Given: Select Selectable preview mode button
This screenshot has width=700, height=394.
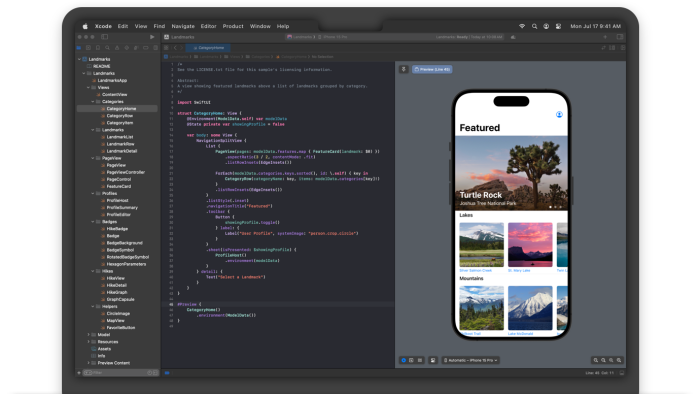Looking at the screenshot, I should 411,360.
